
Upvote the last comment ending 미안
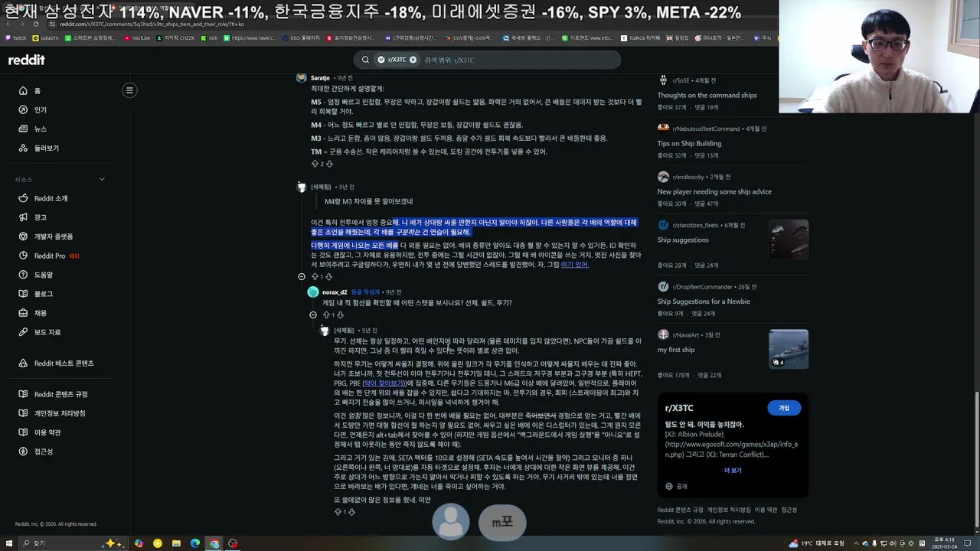(x=338, y=512)
